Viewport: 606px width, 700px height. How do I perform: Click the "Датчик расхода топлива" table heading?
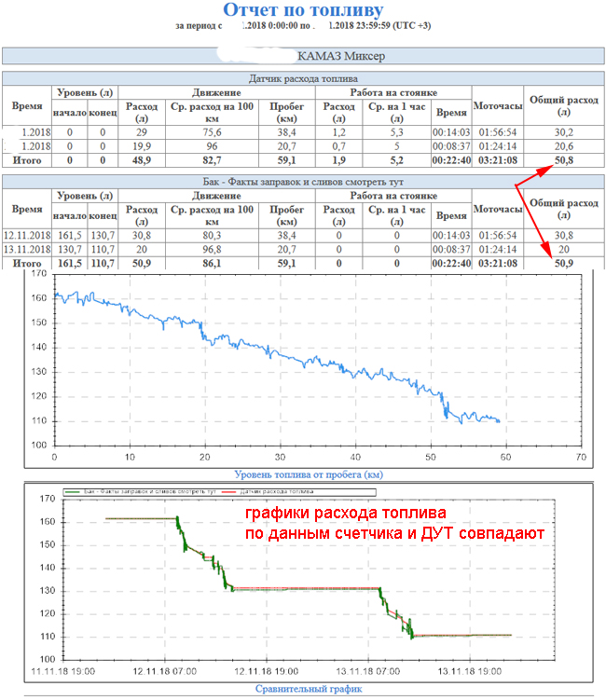(x=302, y=79)
